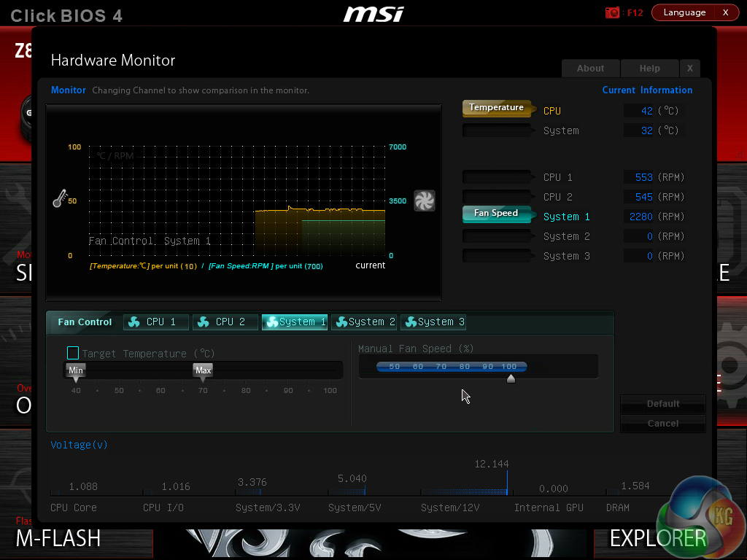Toggle the Fan Speed System 1 channel
This screenshot has width=747, height=560.
pos(498,214)
